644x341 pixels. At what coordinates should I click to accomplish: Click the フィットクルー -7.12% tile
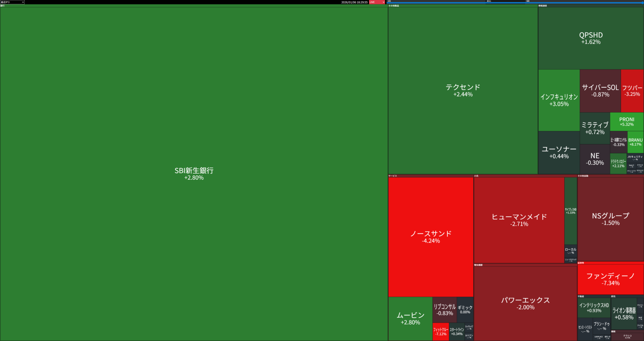[440, 332]
